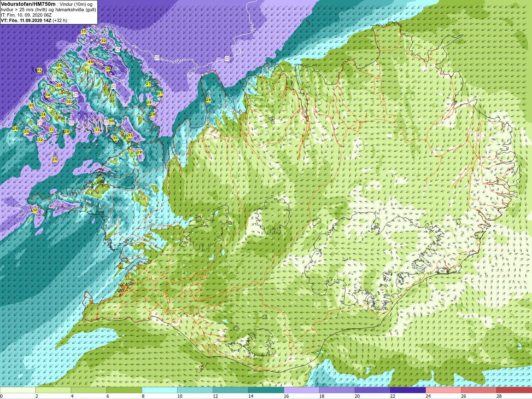
Task: Click the deep indigo 22–24 m/s legend swatch
Action: (408, 390)
